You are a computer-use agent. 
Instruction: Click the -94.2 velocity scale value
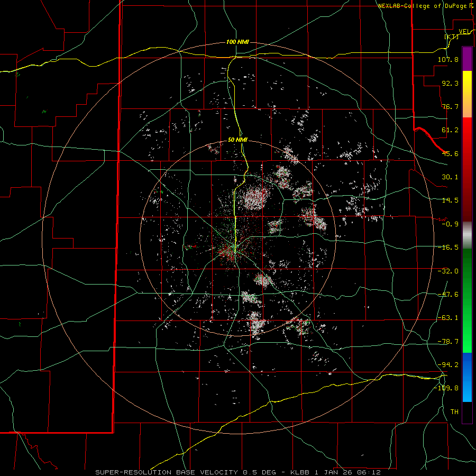[x=448, y=365]
